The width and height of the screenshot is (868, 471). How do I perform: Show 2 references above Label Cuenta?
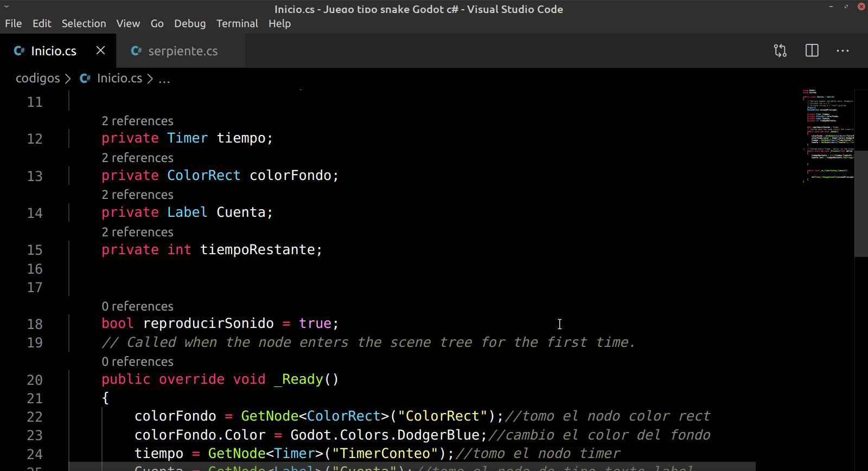tap(137, 195)
